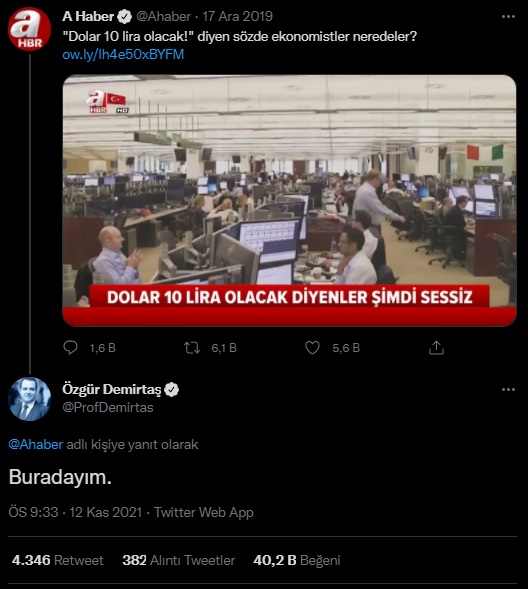Open the share icon on A Haber tweet
The height and width of the screenshot is (589, 528).
click(x=436, y=348)
